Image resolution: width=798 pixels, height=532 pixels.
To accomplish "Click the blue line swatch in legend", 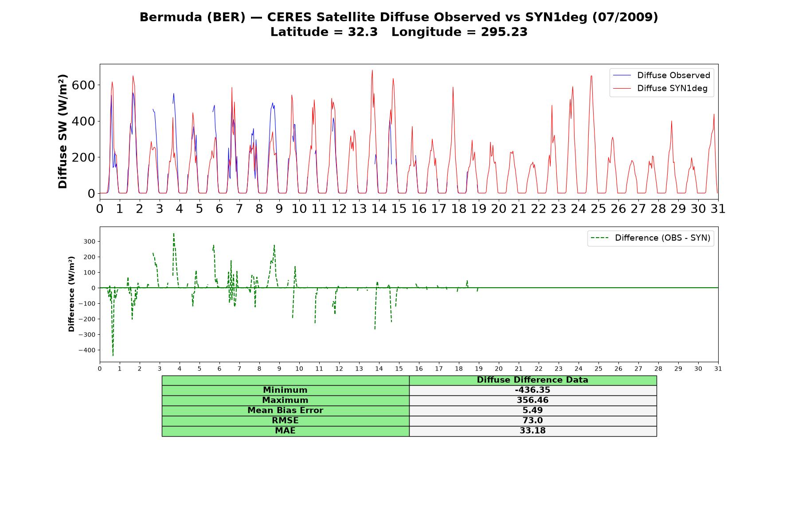I will (622, 75).
